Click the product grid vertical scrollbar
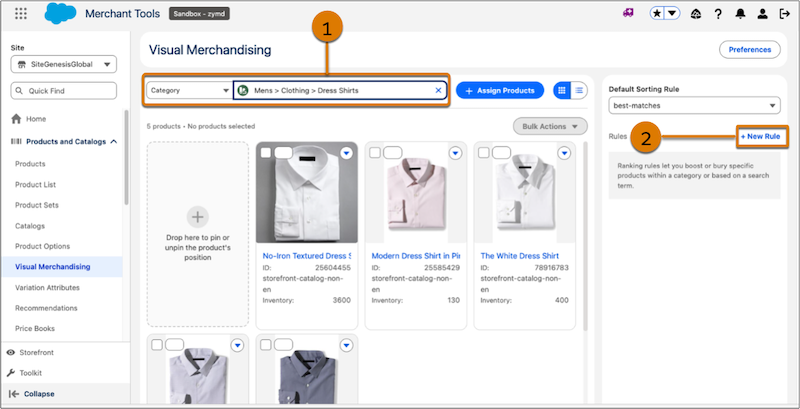 click(585, 236)
